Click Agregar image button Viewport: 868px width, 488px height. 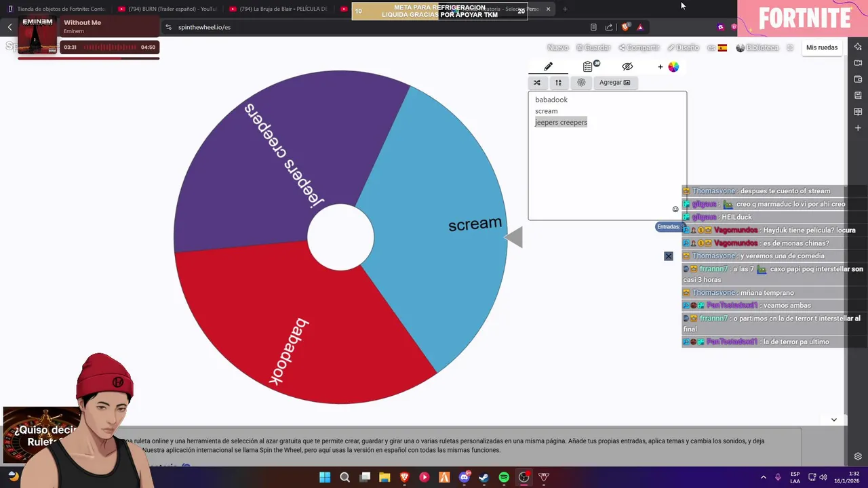click(614, 83)
